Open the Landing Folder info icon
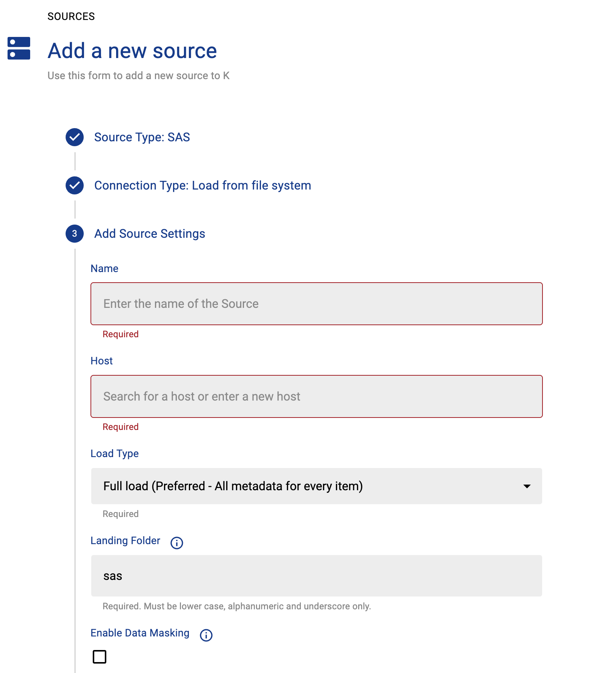 coord(176,543)
